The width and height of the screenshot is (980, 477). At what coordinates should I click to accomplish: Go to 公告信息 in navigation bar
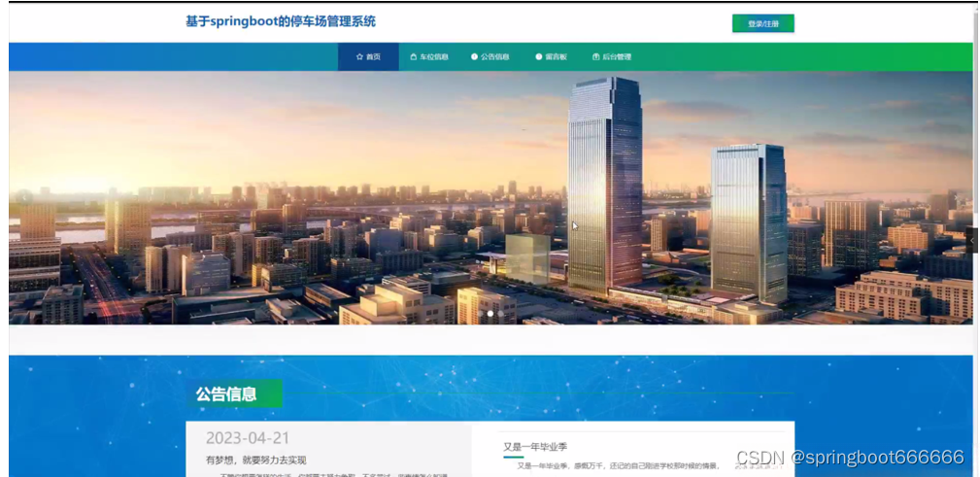[490, 57]
